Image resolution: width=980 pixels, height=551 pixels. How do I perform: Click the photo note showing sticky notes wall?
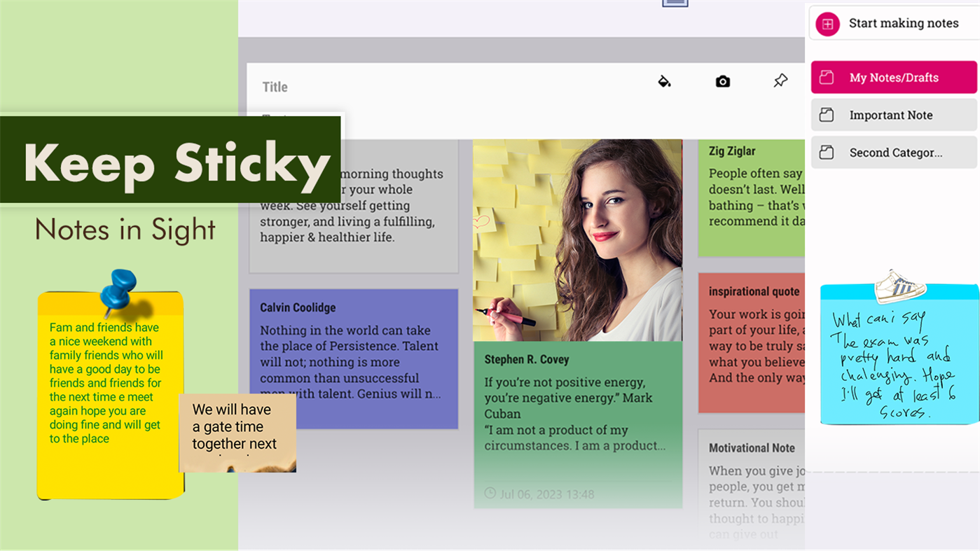point(577,238)
